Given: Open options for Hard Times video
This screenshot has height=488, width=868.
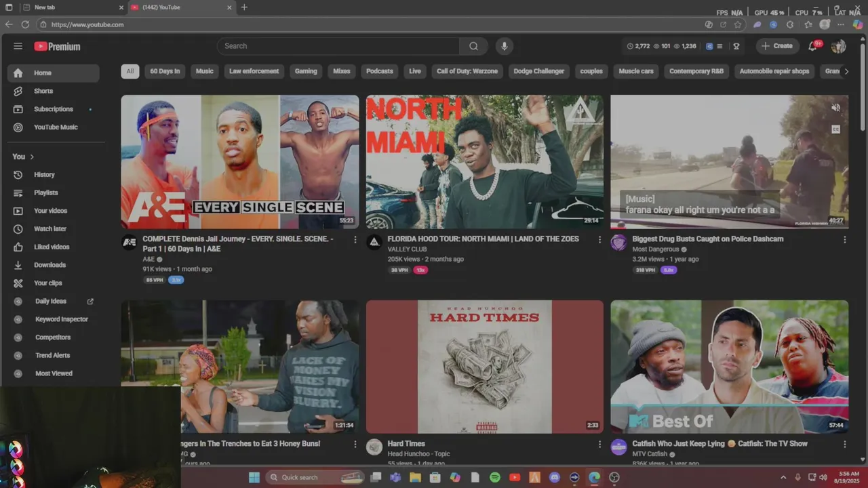Looking at the screenshot, I should click(599, 444).
